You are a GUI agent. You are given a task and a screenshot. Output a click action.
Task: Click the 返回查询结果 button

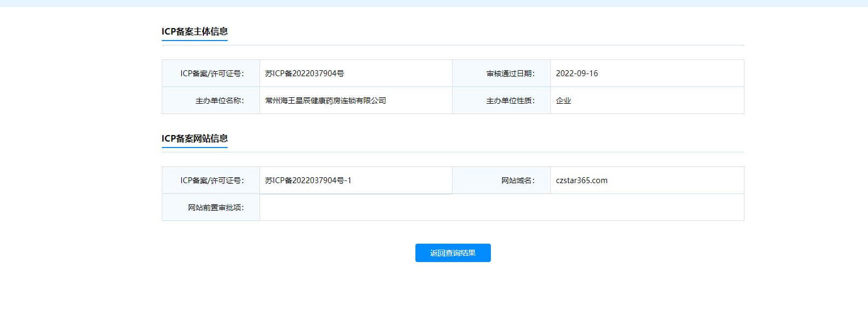pos(453,253)
